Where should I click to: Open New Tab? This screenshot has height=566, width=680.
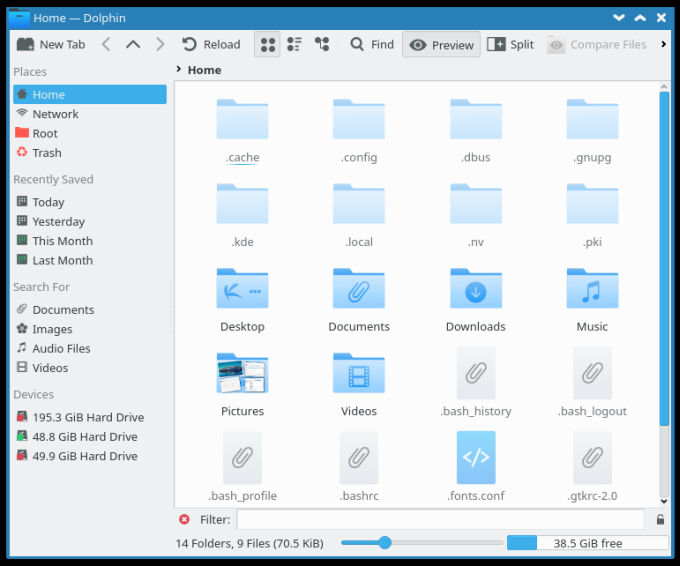(51, 44)
